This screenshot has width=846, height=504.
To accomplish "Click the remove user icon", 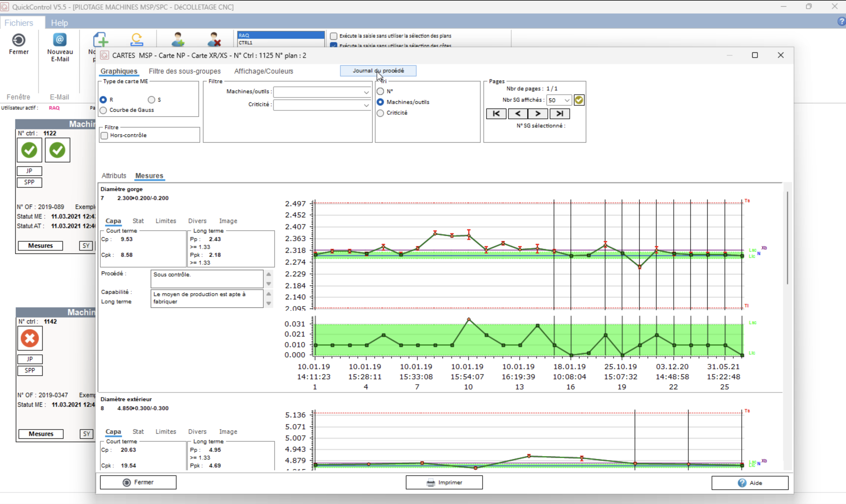I will click(214, 40).
